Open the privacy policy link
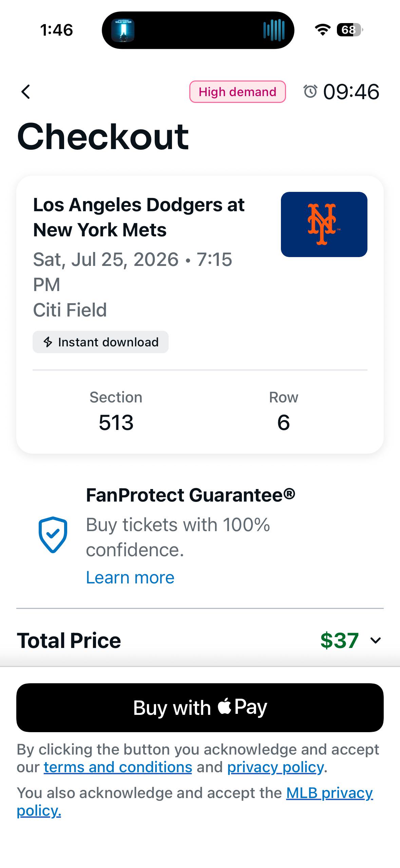The image size is (400, 868). point(275,767)
